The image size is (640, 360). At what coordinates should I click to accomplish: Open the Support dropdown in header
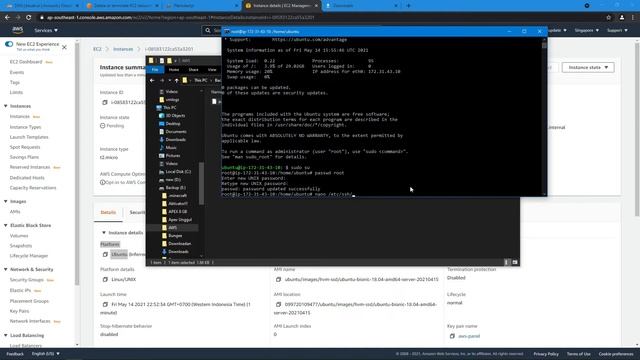pos(617,30)
